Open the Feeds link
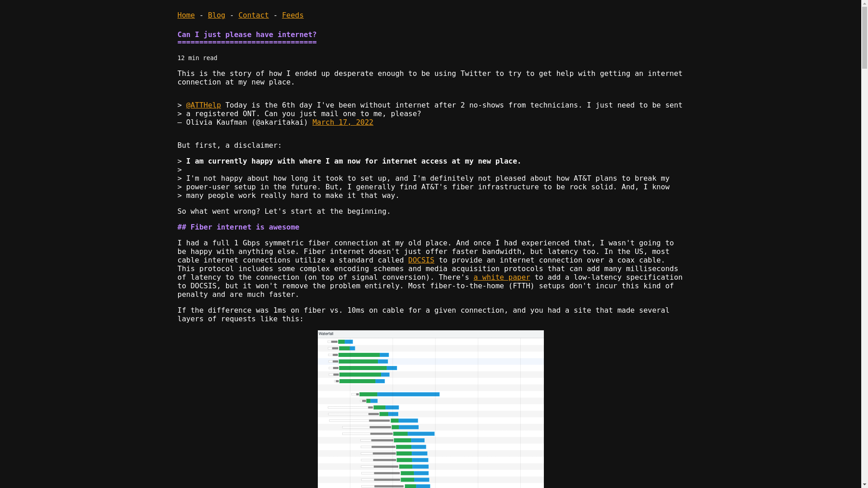 pyautogui.click(x=292, y=15)
